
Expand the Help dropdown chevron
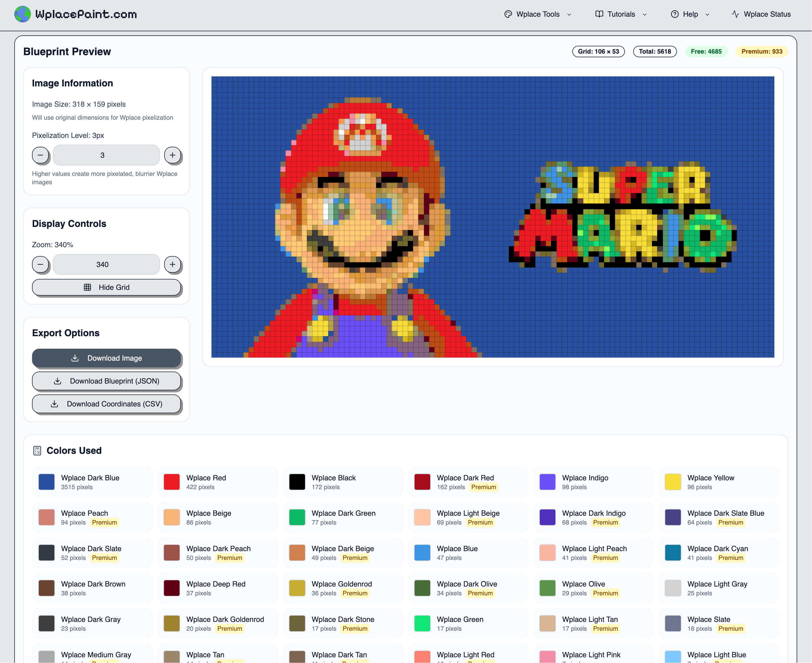(x=707, y=15)
